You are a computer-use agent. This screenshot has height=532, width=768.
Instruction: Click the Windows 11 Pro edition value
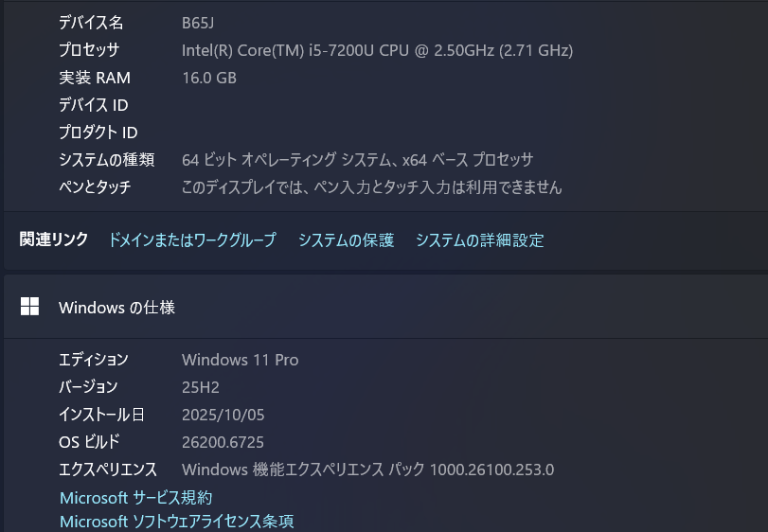[240, 360]
